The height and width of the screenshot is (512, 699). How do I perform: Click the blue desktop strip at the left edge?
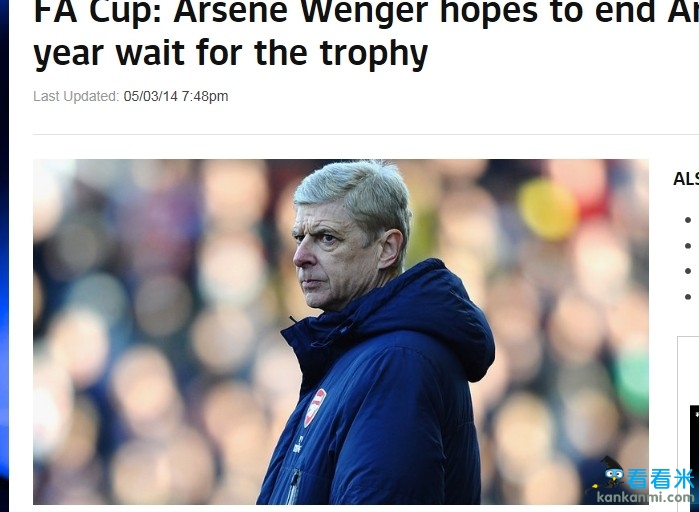click(x=4, y=256)
